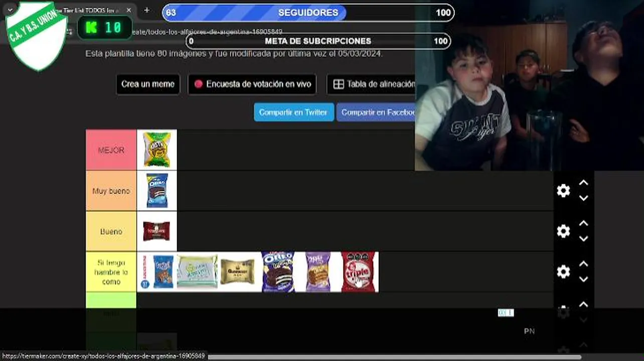Click the Crea un meme button
Viewport: 644px width, 361px height.
point(147,84)
